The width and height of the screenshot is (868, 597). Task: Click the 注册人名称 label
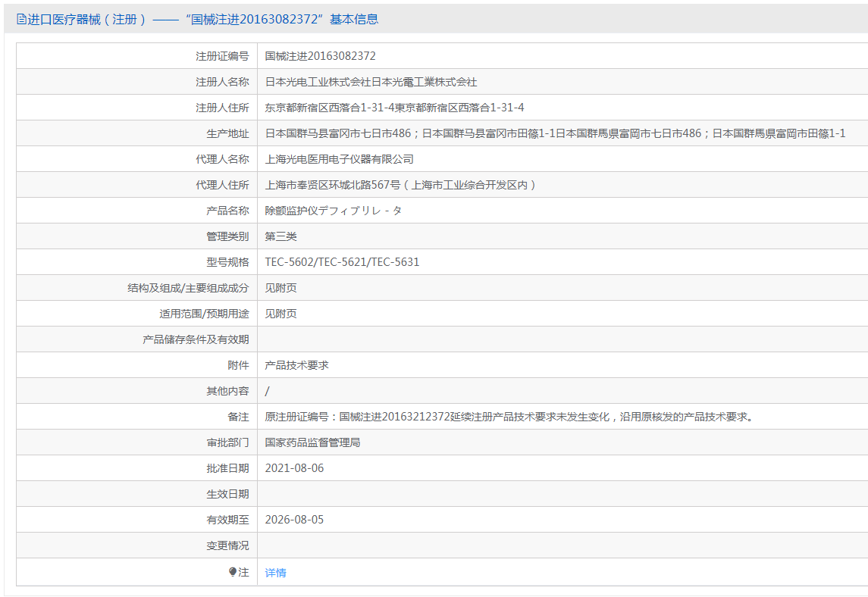[222, 82]
